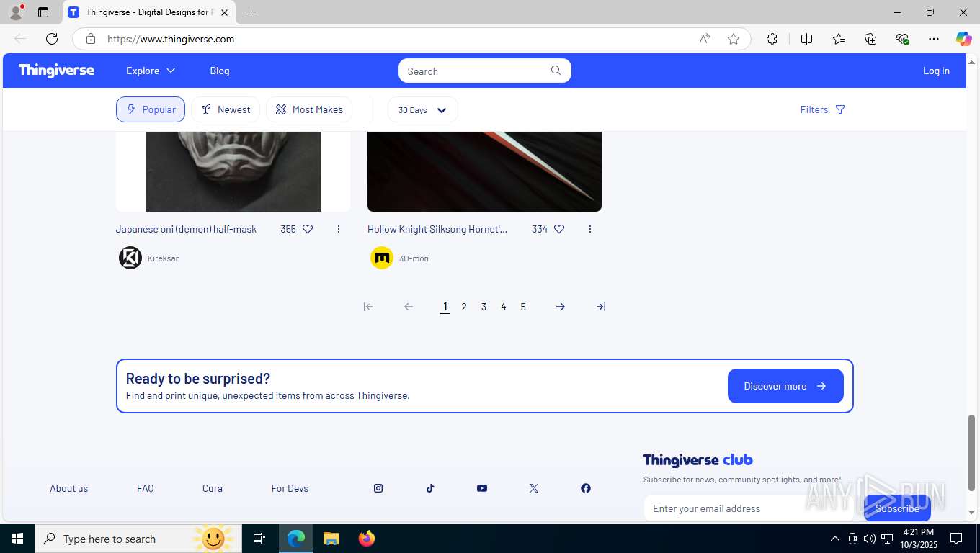
Task: Go to results page 2
Action: pyautogui.click(x=464, y=307)
